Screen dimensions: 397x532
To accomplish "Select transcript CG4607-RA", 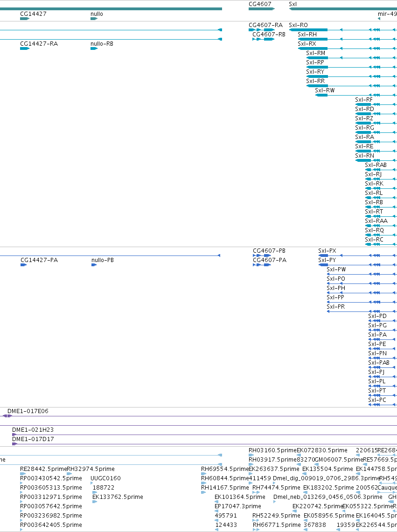I will 265,25.
